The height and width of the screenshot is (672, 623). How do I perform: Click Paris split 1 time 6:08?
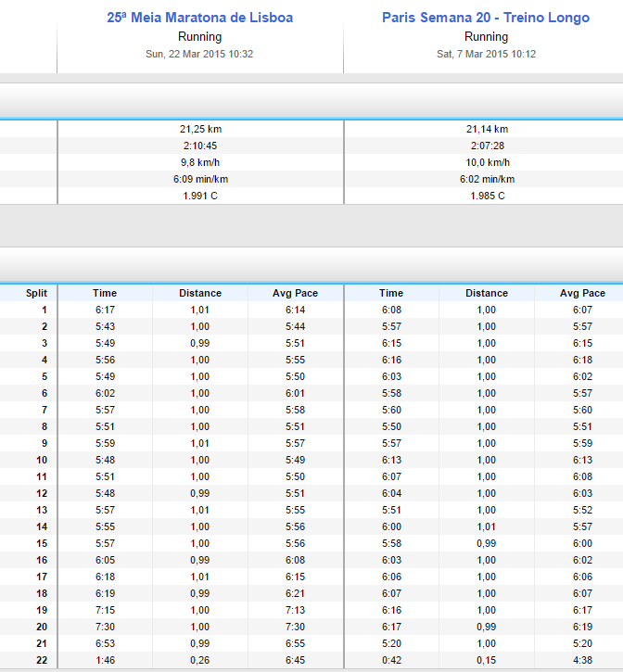click(391, 310)
